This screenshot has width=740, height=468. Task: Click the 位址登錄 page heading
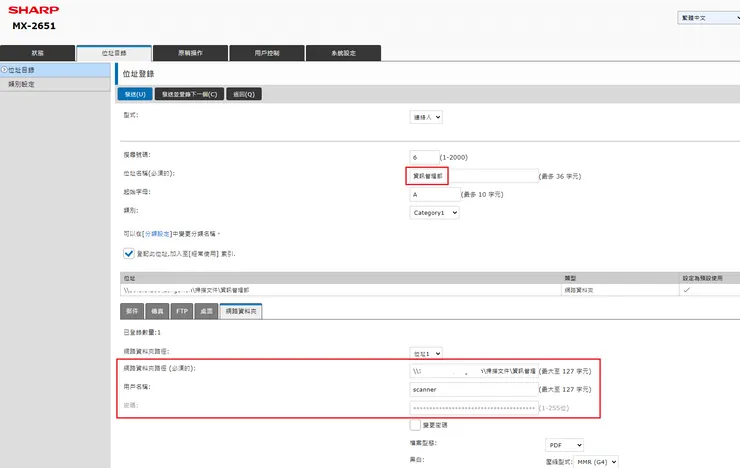coord(138,74)
